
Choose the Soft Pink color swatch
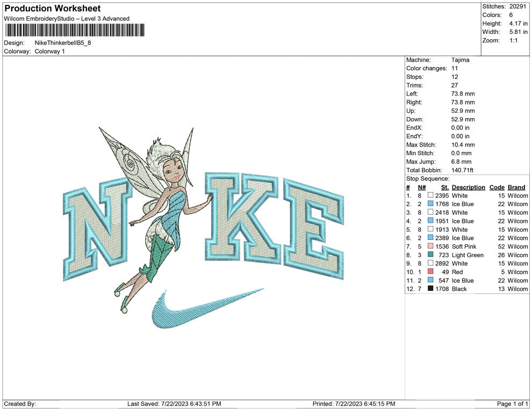[430, 246]
